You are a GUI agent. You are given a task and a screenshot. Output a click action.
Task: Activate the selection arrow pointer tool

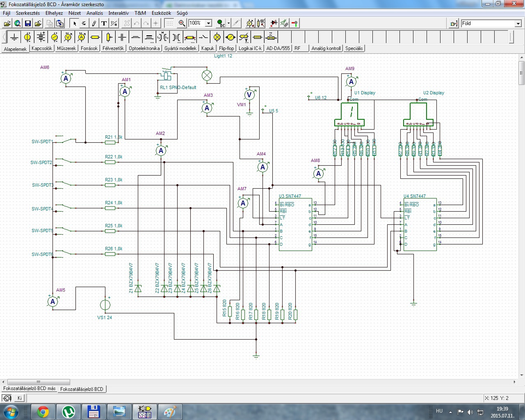point(75,23)
